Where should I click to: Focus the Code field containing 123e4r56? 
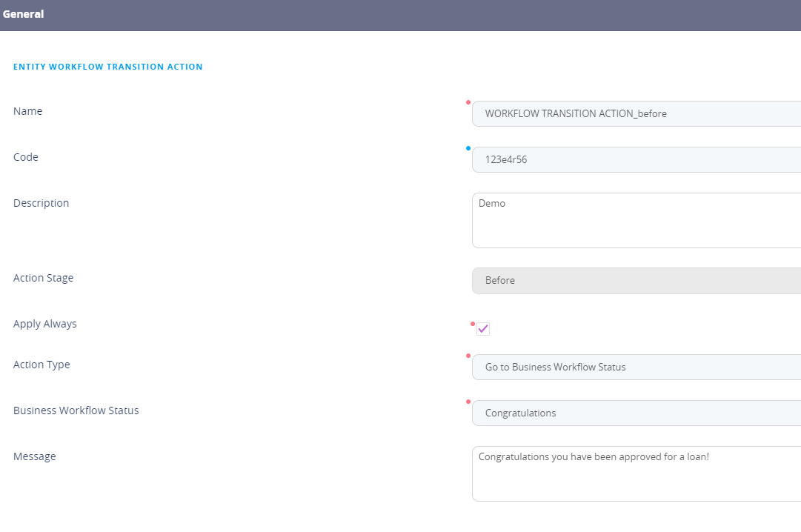636,160
